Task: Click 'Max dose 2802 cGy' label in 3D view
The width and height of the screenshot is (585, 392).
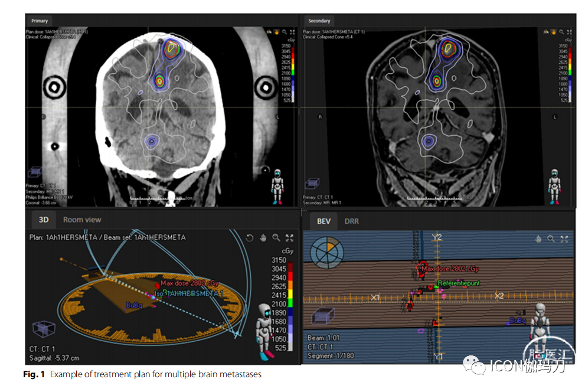Action: (189, 283)
